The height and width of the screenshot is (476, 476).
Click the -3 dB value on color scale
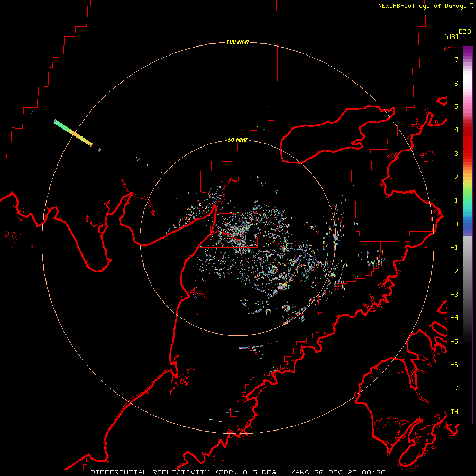454,295
